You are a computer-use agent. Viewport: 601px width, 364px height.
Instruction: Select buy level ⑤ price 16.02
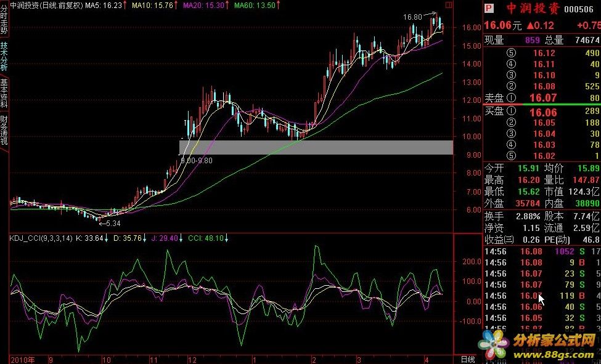coord(544,156)
